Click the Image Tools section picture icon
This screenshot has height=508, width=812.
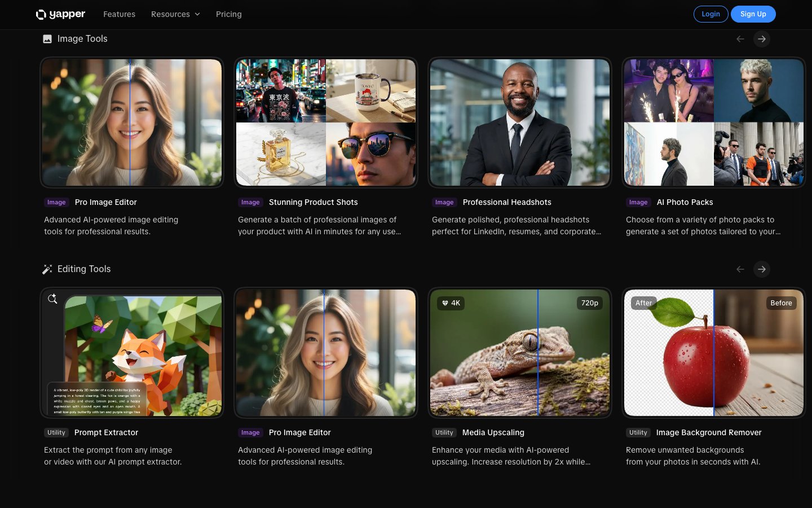(47, 39)
